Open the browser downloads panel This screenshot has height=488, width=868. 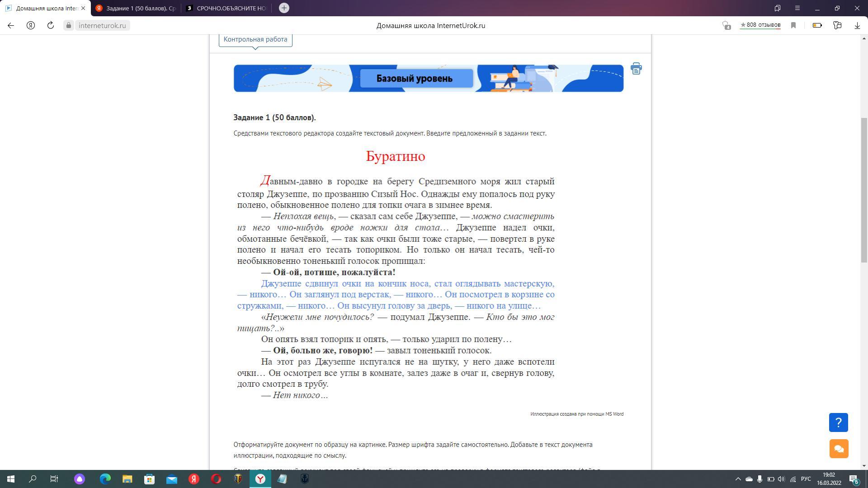(x=857, y=25)
